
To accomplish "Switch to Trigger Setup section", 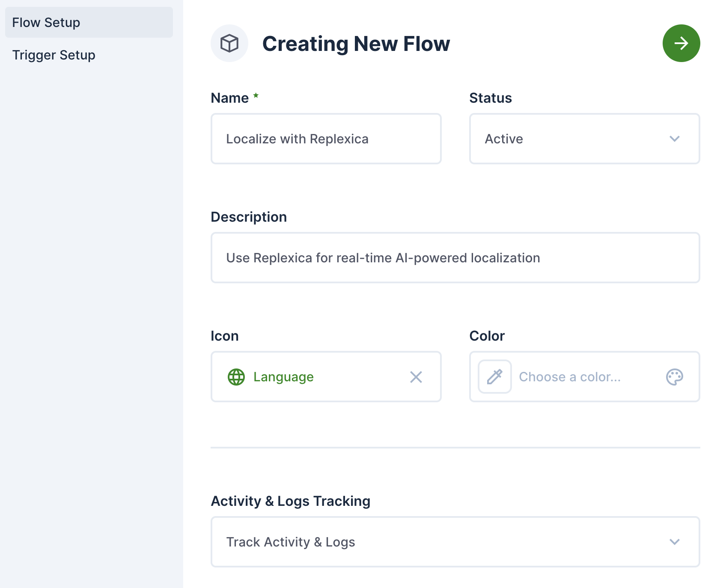I will click(x=89, y=55).
